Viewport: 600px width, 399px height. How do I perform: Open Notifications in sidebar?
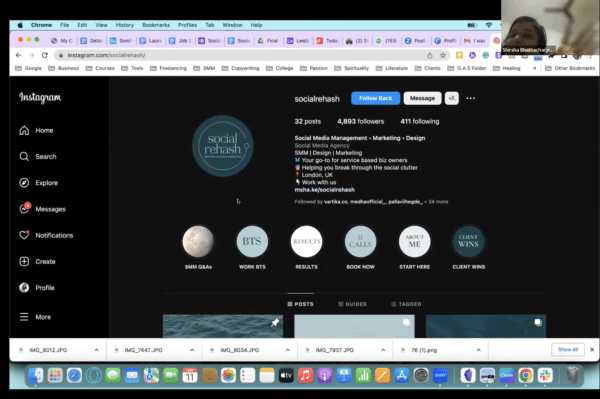pos(46,235)
